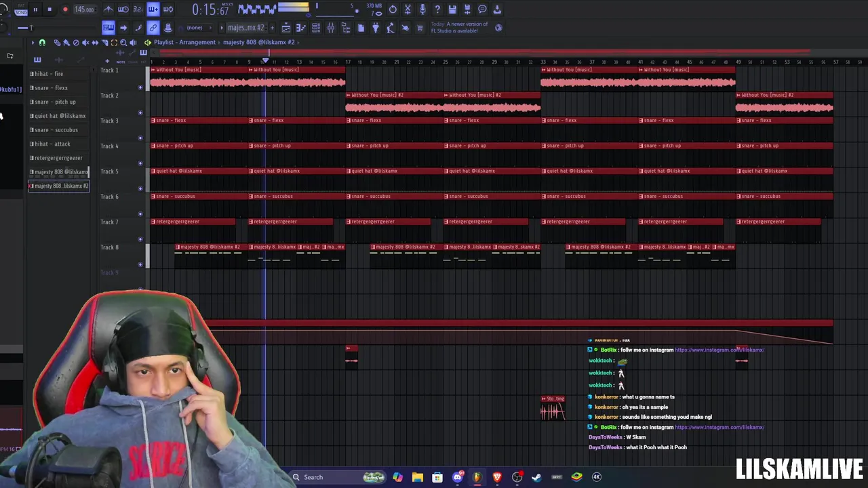868x488 pixels.
Task: Open the Channel rack icon
Action: (x=315, y=28)
